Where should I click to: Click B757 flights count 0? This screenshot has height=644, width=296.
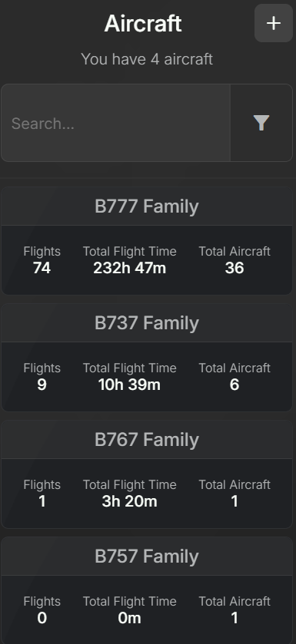[42, 618]
